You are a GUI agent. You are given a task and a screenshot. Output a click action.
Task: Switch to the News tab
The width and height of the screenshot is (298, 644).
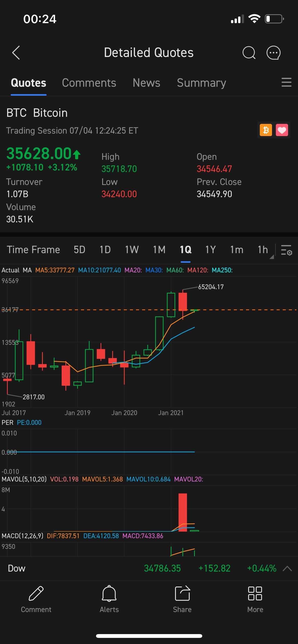(x=146, y=83)
